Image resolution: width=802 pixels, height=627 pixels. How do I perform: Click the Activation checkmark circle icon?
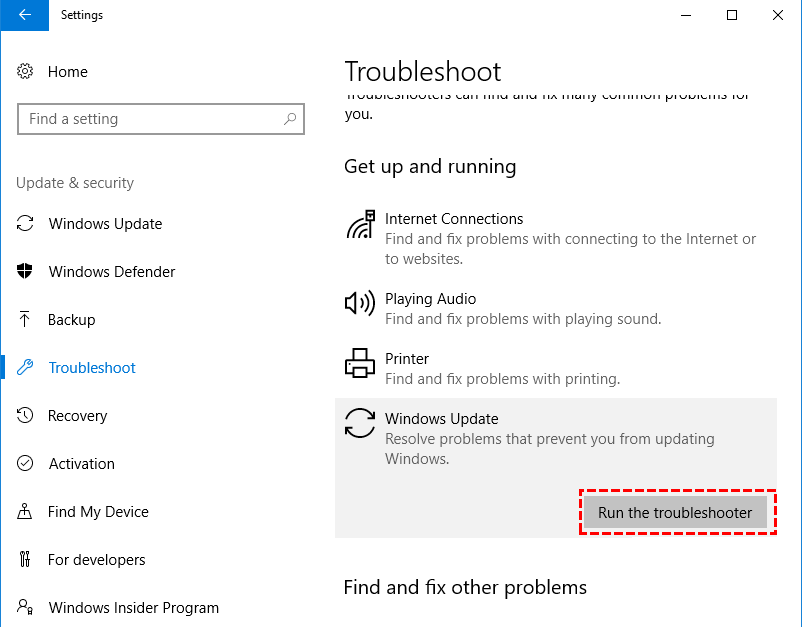pyautogui.click(x=26, y=464)
